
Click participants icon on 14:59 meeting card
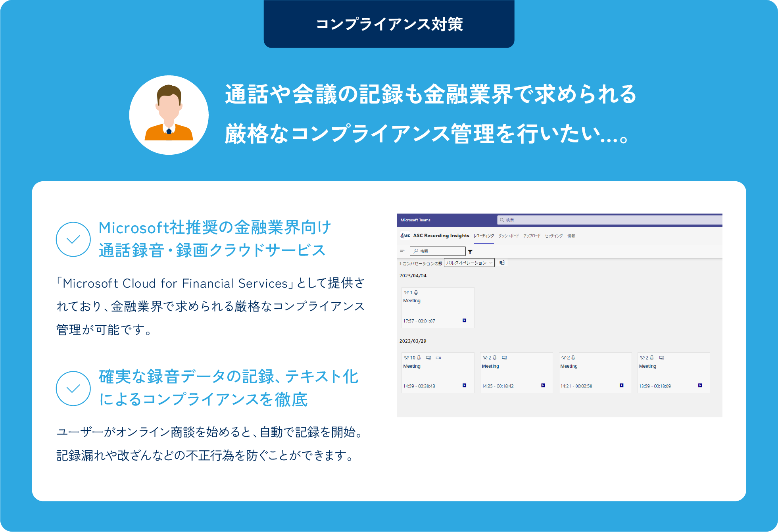[406, 358]
